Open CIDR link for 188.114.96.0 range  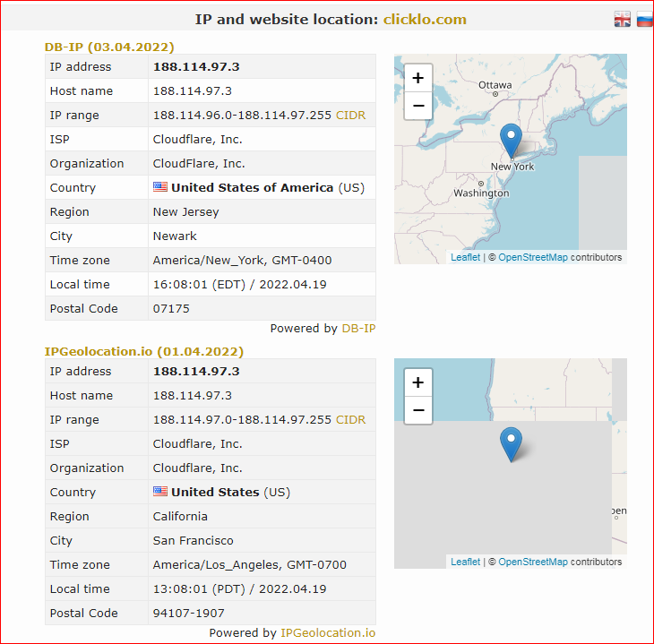[x=351, y=116]
